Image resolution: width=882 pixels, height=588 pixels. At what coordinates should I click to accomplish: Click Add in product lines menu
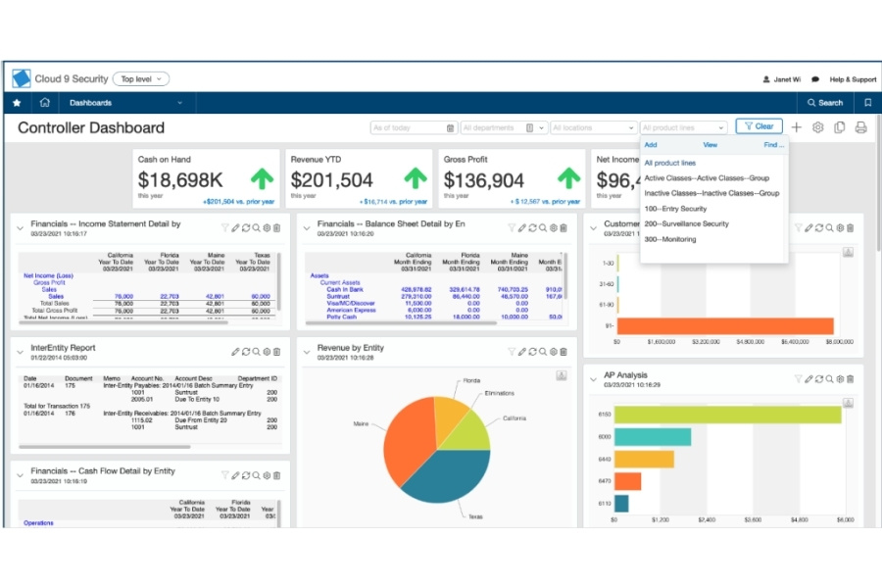click(651, 145)
